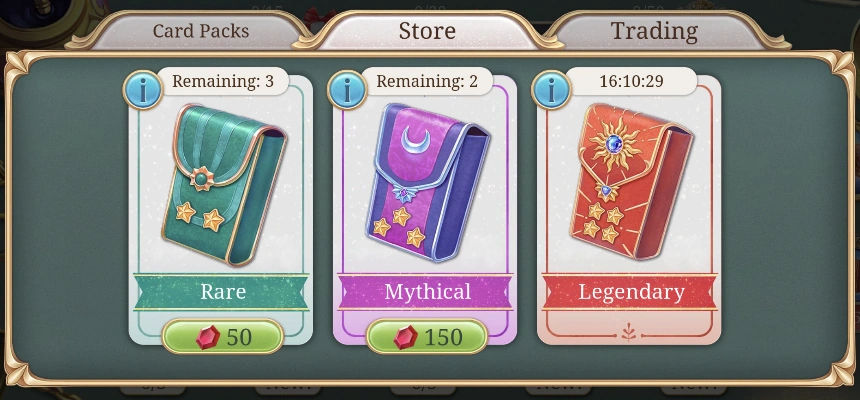860x400 pixels.
Task: Click the crescent moon emblem on Mythical pack
Action: [413, 138]
